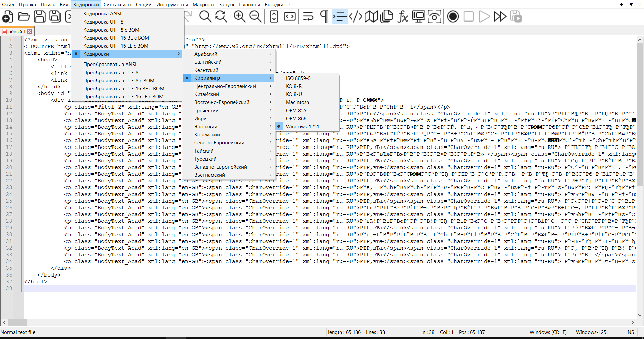Viewport: 644px width, 339px height.
Task: Toggle the Word wrap toolbar icon
Action: coord(308,16)
